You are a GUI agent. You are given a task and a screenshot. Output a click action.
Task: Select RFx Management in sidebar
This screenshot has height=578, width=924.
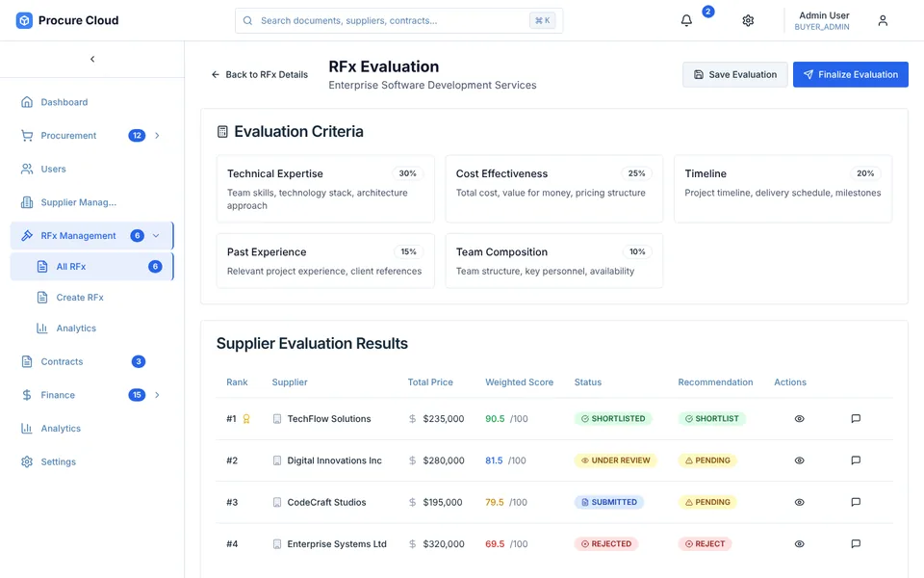tap(92, 236)
